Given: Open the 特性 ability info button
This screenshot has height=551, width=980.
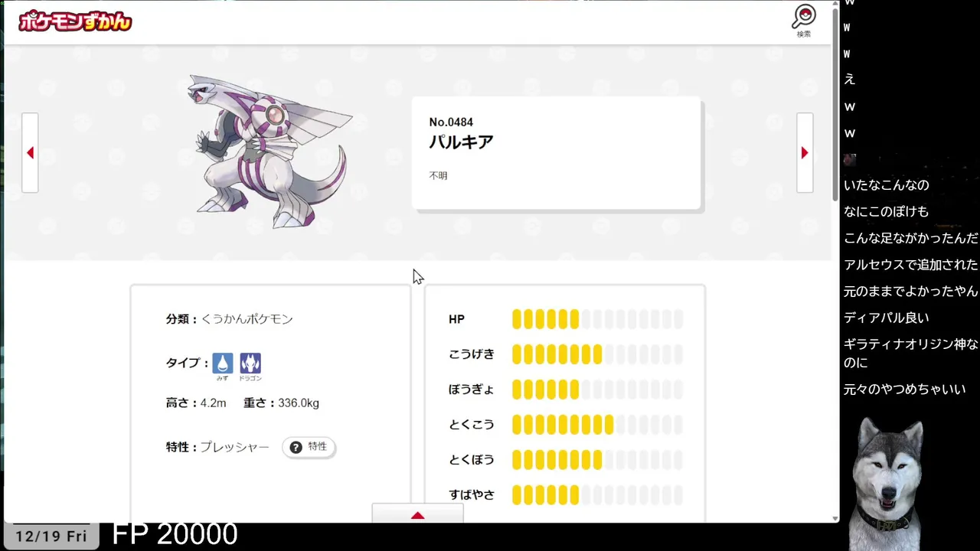Looking at the screenshot, I should (309, 447).
